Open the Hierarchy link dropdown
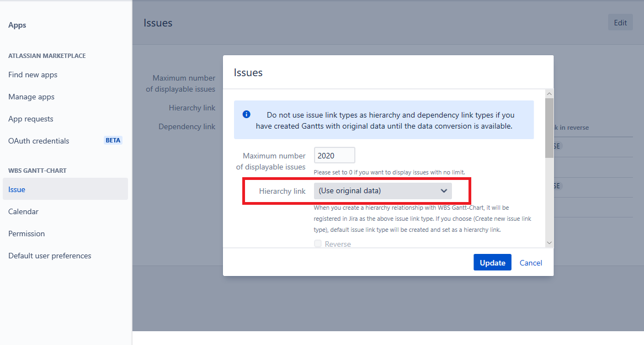This screenshot has height=345, width=644. tap(382, 191)
